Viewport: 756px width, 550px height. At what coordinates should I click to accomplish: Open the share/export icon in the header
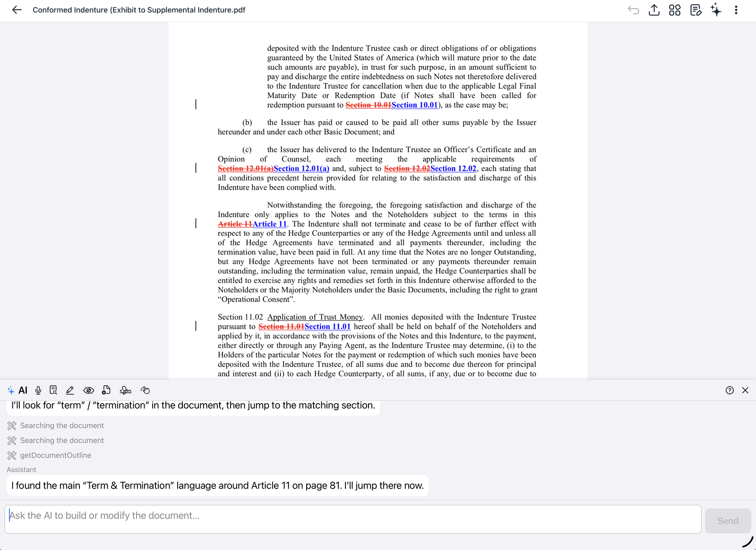(654, 10)
